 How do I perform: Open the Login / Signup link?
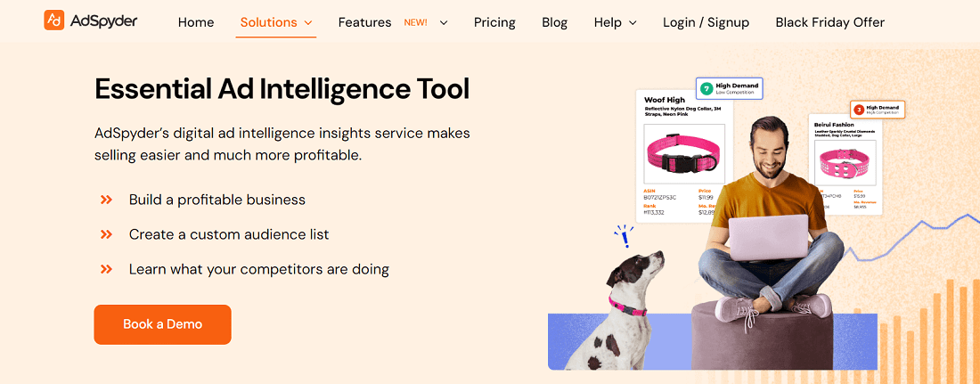coord(706,22)
